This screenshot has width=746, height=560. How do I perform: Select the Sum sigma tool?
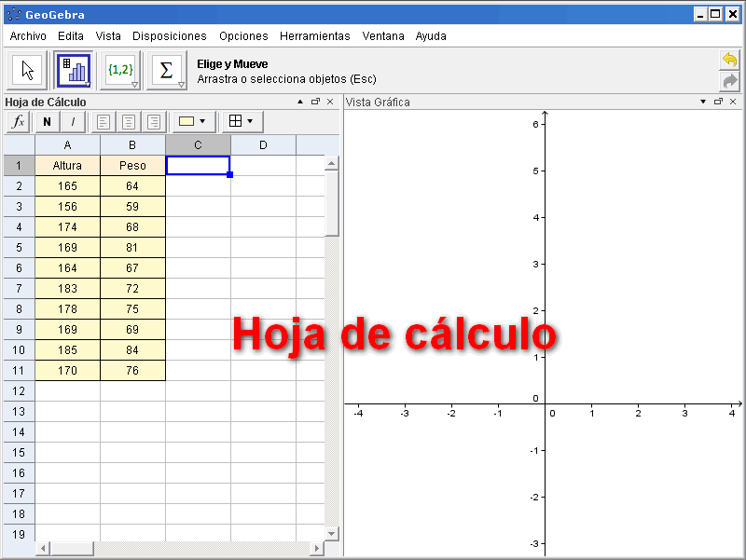click(x=166, y=71)
